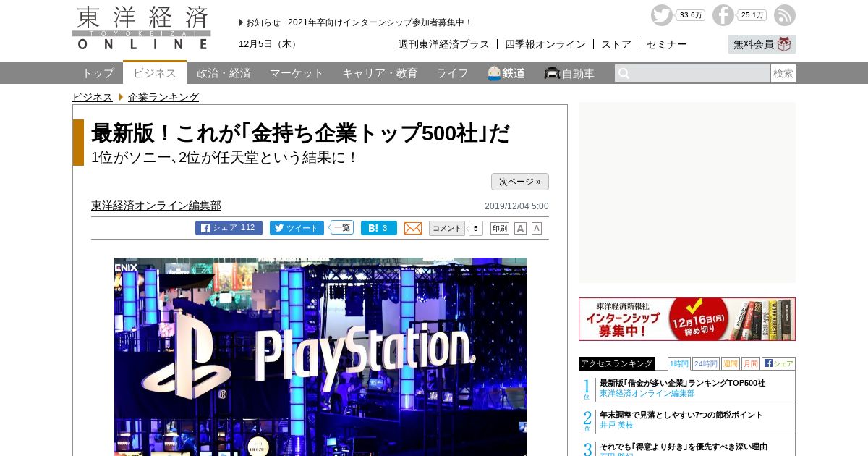Open the キャリア・教育 nav tab
Image resolution: width=868 pixels, height=456 pixels.
click(380, 73)
